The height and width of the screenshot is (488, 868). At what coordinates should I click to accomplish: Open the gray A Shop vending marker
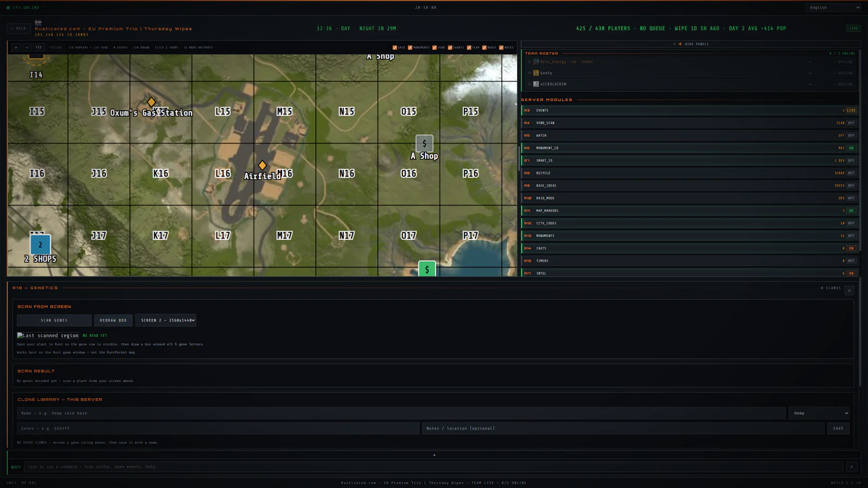tap(424, 144)
